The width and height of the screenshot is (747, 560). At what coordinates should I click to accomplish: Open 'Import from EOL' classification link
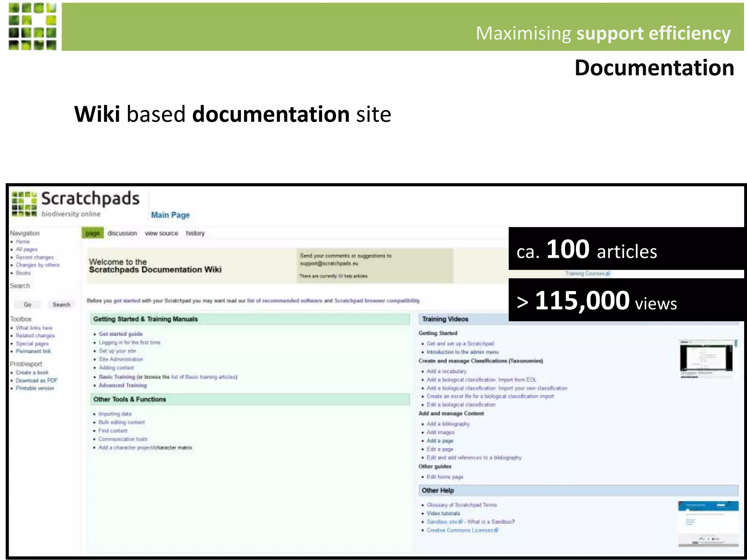(481, 380)
